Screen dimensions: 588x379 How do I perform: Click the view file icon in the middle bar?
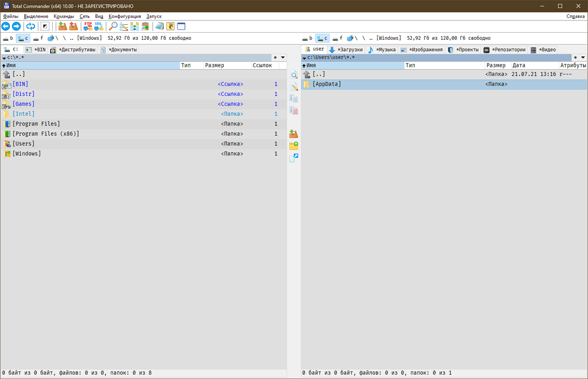tap(294, 75)
